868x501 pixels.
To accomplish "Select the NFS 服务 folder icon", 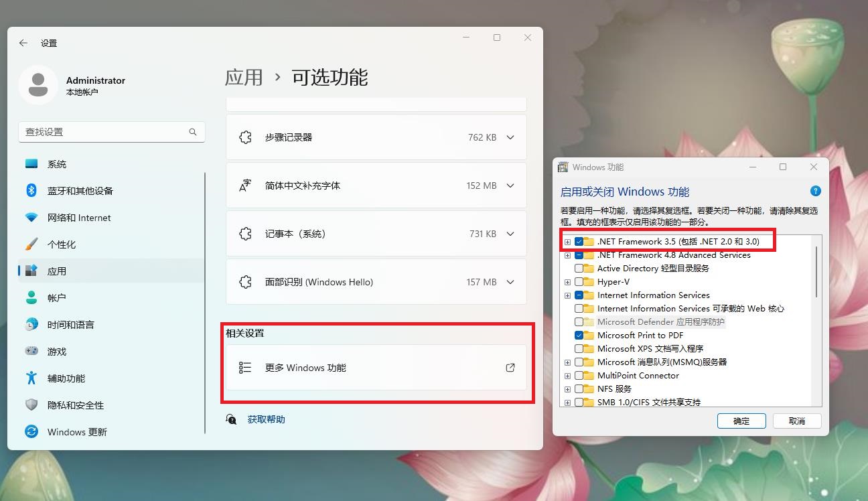I will (589, 389).
